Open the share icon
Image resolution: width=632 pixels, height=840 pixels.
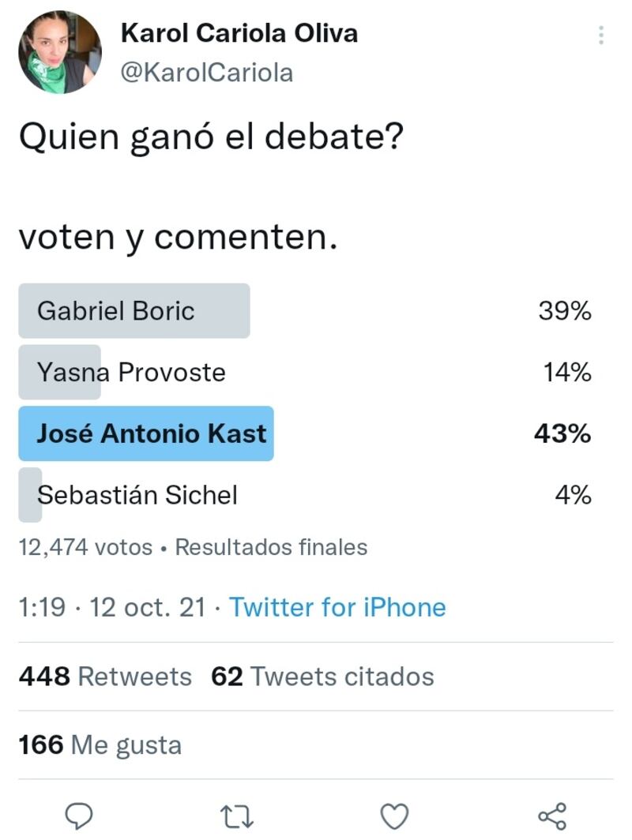[x=552, y=816]
